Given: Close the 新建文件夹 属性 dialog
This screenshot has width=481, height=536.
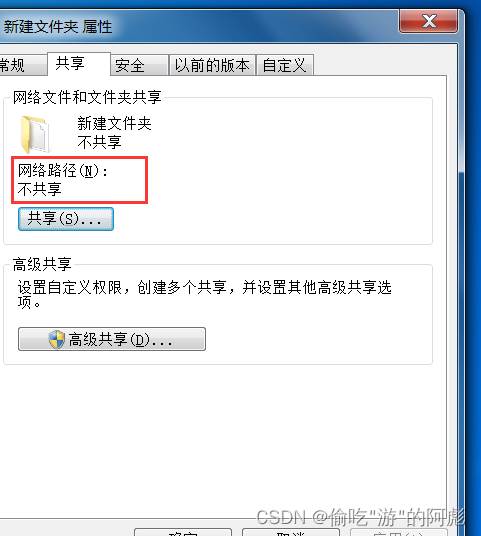Looking at the screenshot, I should (x=428, y=21).
